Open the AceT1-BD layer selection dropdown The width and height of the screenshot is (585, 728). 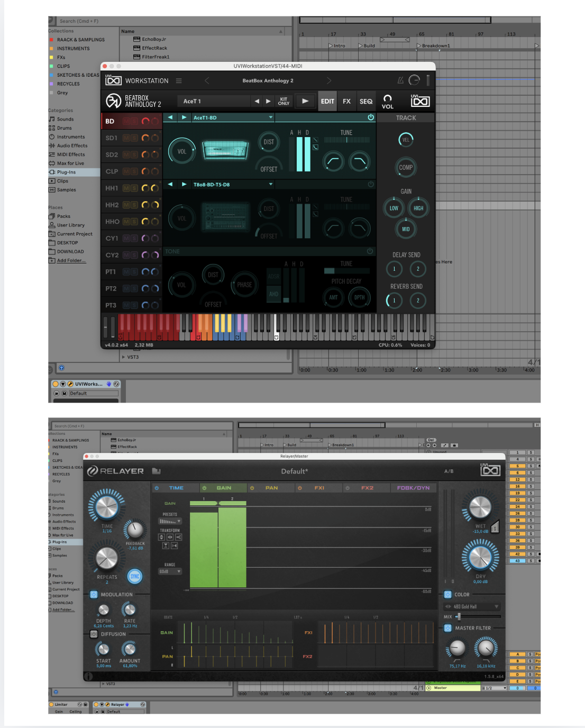pos(233,117)
